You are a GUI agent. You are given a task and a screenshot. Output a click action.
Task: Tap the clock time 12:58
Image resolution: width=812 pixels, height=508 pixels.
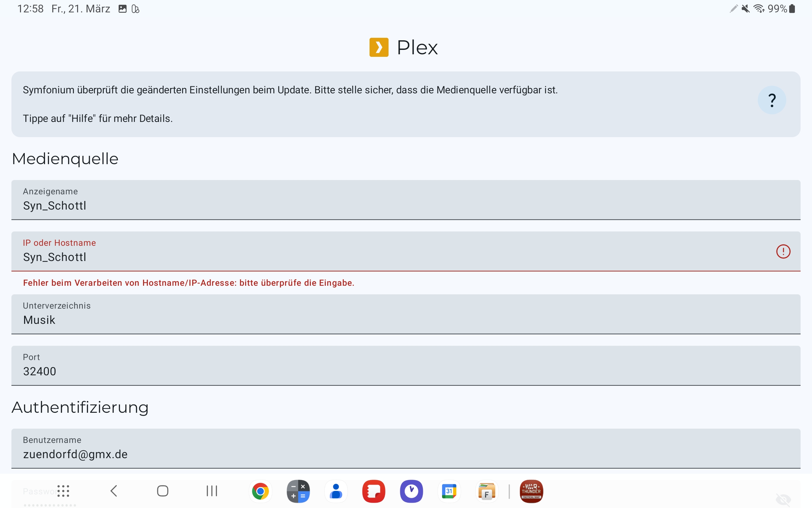tap(30, 9)
